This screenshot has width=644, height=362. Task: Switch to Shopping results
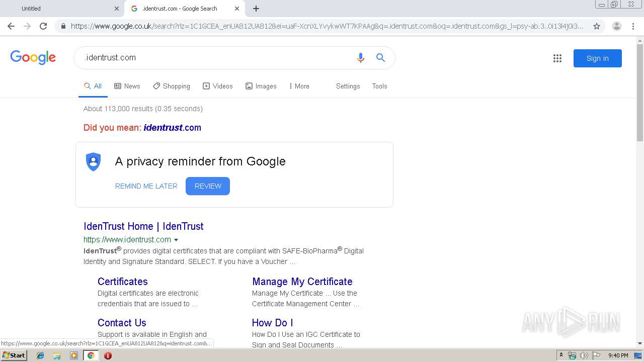click(172, 86)
